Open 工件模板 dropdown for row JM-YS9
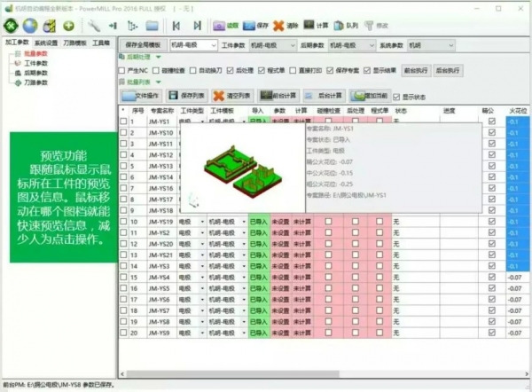532x392 pixels. [x=244, y=333]
